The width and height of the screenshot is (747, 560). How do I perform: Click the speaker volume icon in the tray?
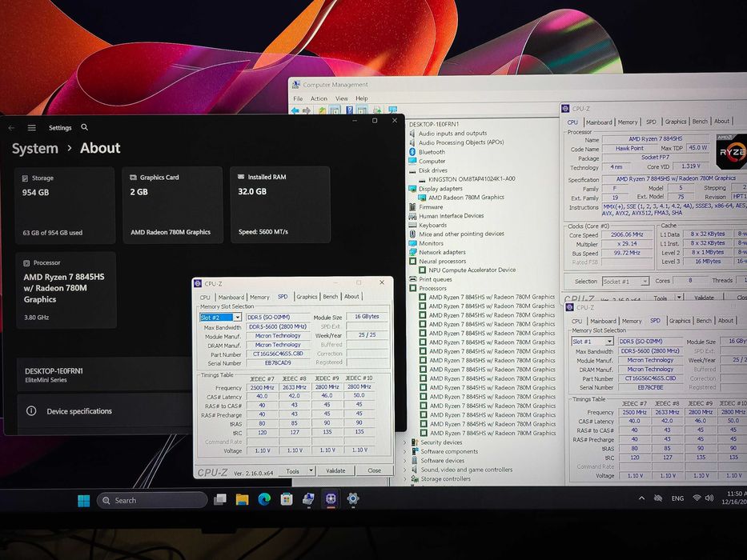[709, 498]
